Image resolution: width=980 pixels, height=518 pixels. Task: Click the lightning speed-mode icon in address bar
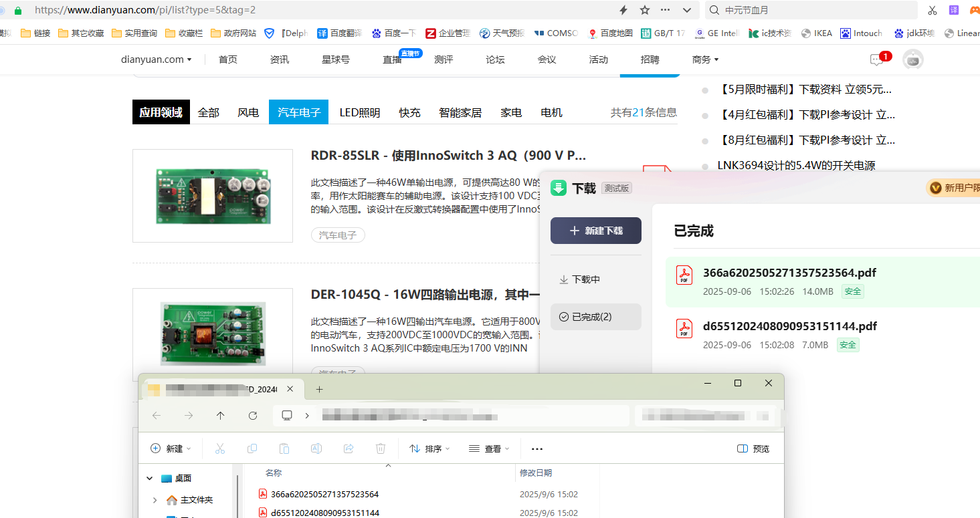(623, 10)
